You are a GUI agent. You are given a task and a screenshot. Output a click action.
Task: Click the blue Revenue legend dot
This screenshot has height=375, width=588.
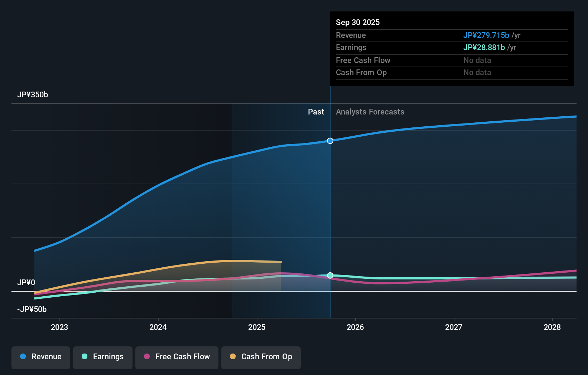(23, 357)
